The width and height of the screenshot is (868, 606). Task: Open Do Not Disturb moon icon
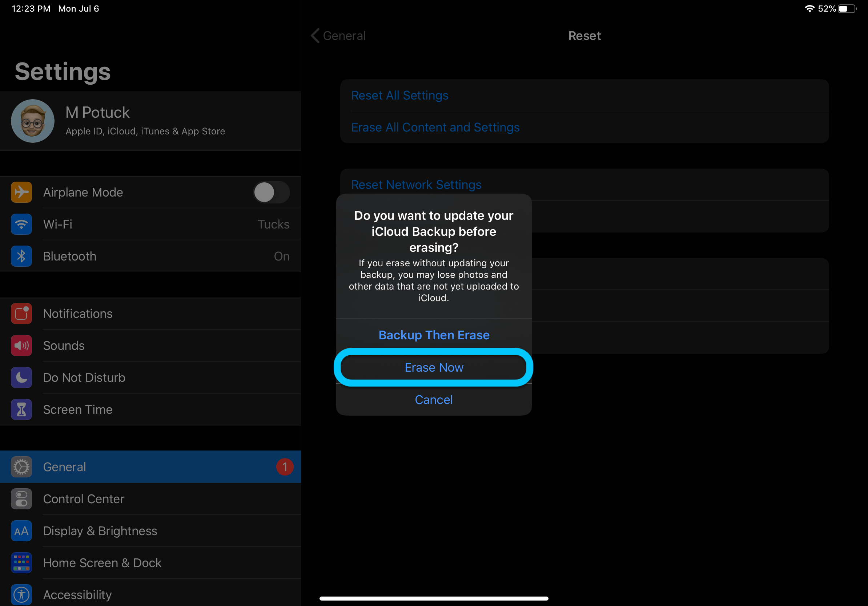21,377
